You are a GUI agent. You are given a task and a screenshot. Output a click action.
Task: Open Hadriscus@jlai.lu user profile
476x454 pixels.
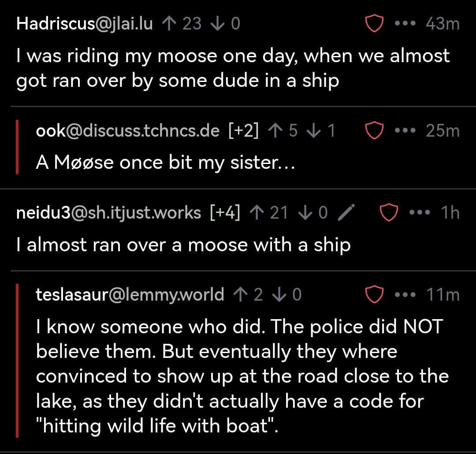tap(85, 23)
